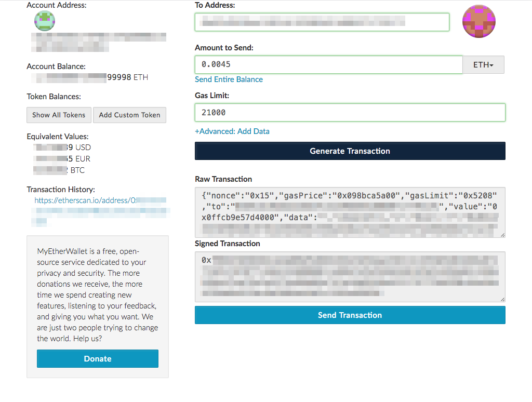This screenshot has height=402, width=532.
Task: Click the Donate button
Action: (98, 359)
